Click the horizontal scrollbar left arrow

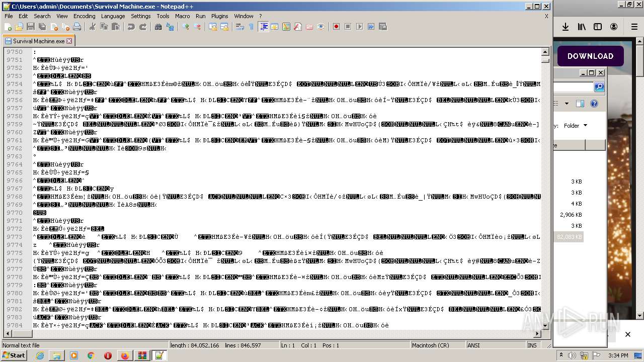pyautogui.click(x=7, y=334)
